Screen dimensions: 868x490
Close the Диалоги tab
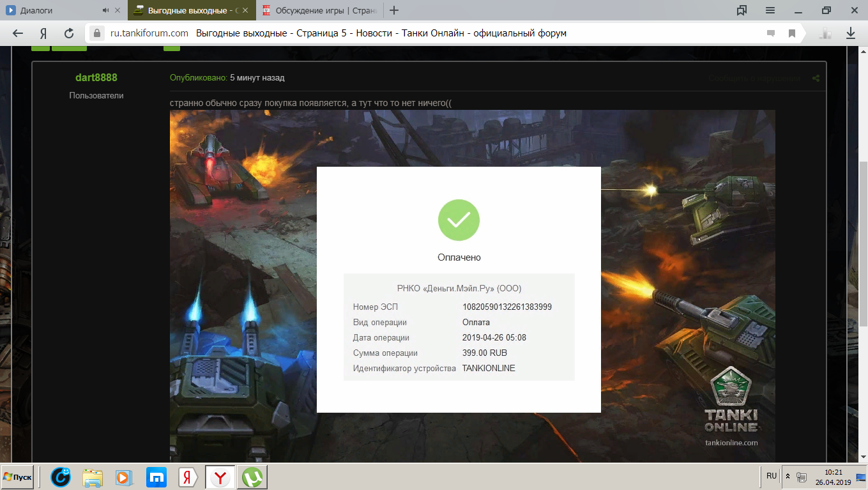click(x=119, y=11)
